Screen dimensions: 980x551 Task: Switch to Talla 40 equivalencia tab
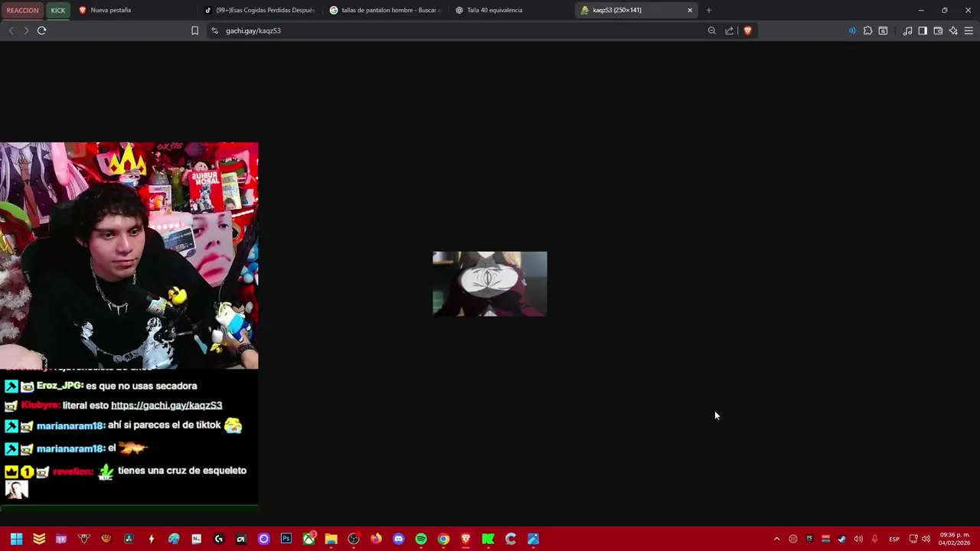click(x=511, y=10)
